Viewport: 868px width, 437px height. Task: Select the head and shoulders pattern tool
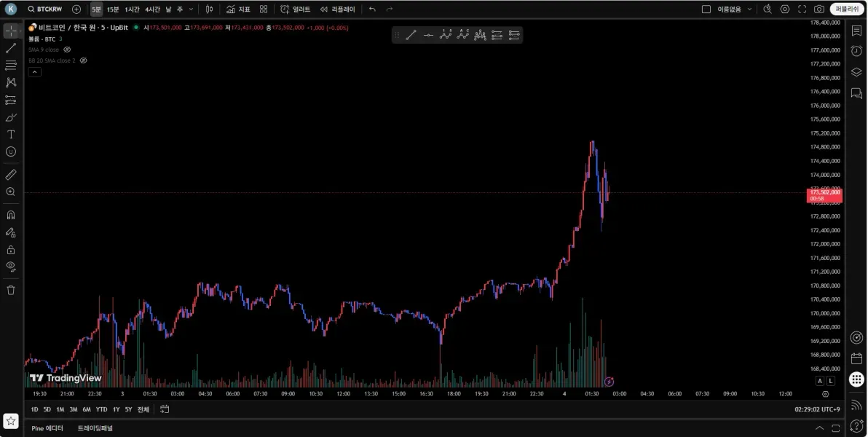(480, 36)
